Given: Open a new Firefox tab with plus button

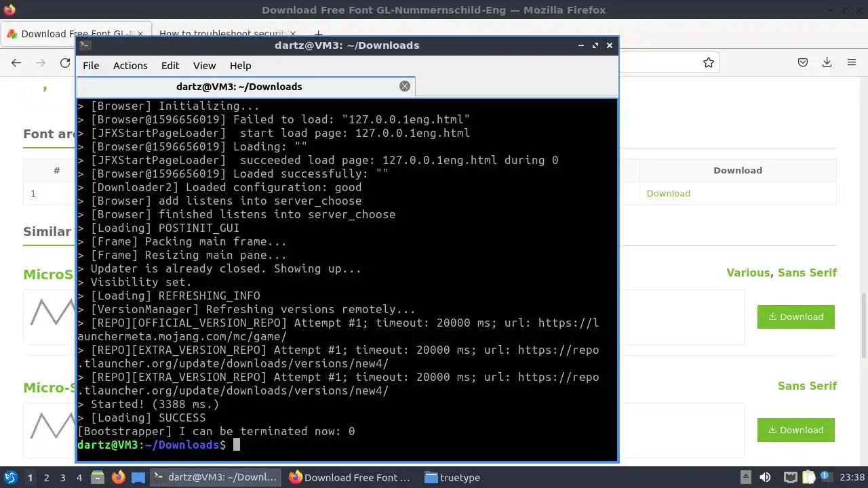Looking at the screenshot, I should click(x=318, y=33).
